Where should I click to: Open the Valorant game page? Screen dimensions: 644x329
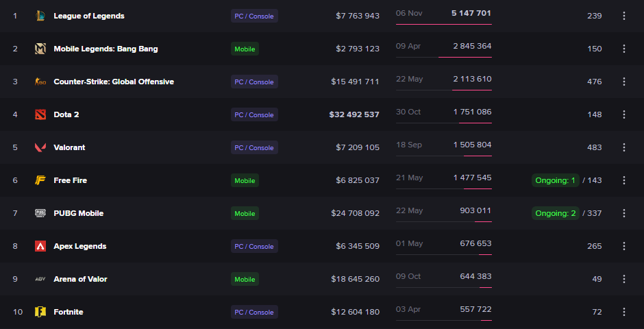69,147
